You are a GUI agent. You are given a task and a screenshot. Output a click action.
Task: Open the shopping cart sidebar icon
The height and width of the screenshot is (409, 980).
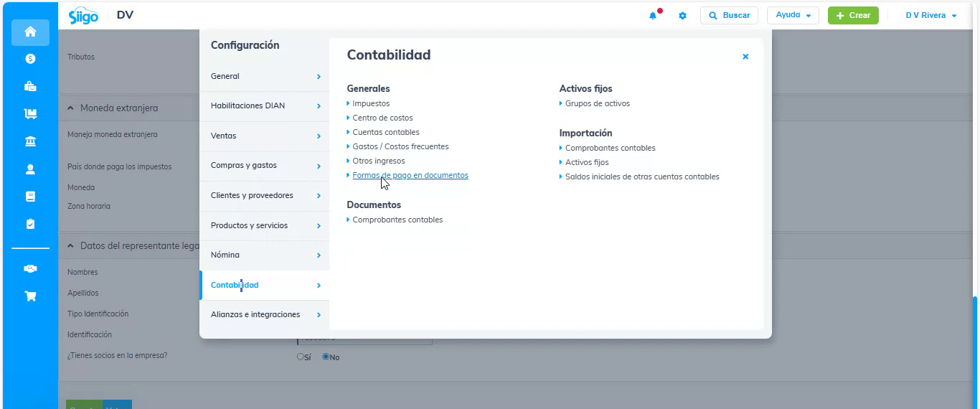point(30,296)
